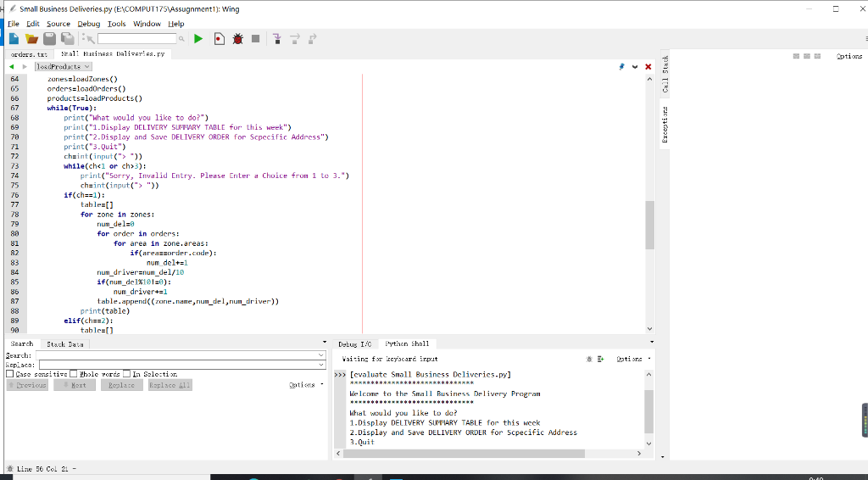Click third gray icon in Call Stack panel

[817, 56]
